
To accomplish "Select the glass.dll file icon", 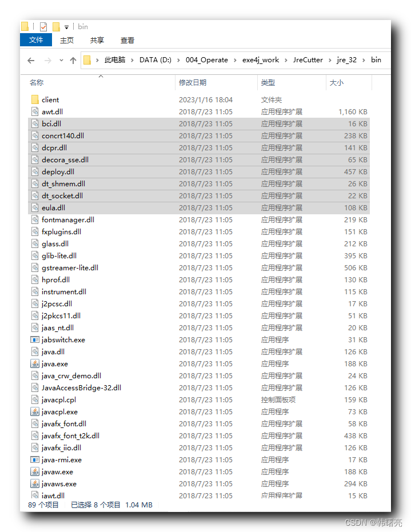I will pos(35,243).
